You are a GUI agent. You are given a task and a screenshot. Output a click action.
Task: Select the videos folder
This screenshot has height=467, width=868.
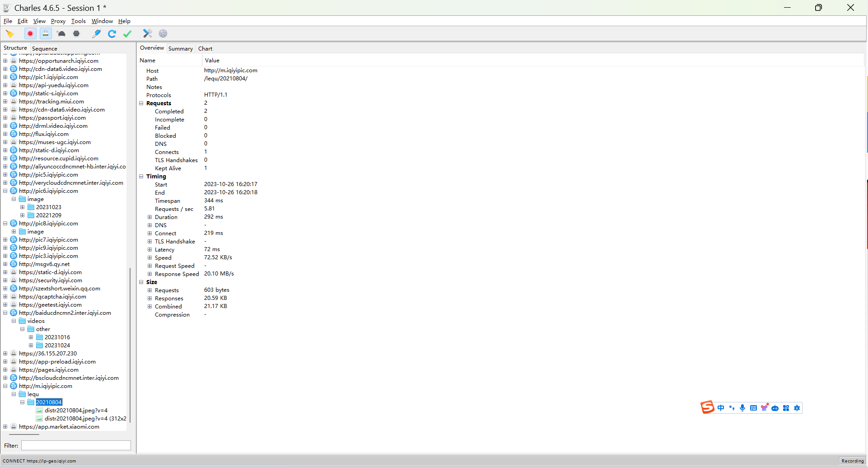36,321
